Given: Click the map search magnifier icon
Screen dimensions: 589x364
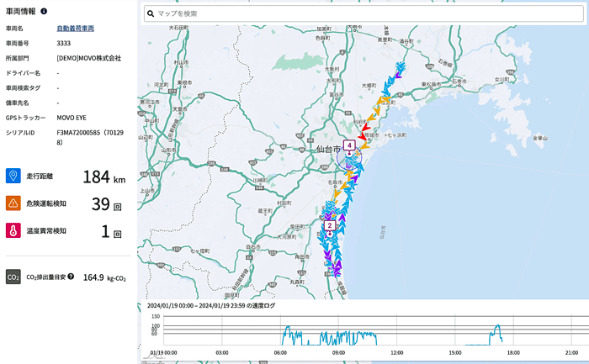Looking at the screenshot, I should click(151, 14).
